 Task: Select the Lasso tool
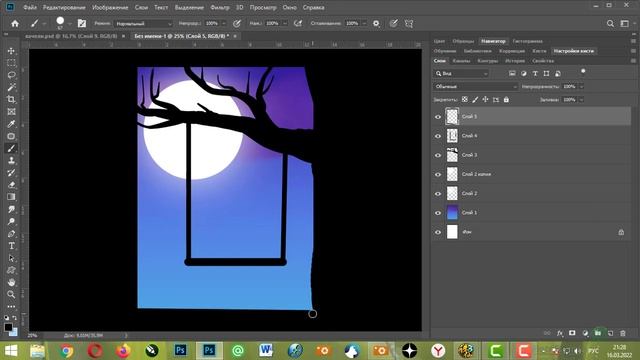[11, 75]
